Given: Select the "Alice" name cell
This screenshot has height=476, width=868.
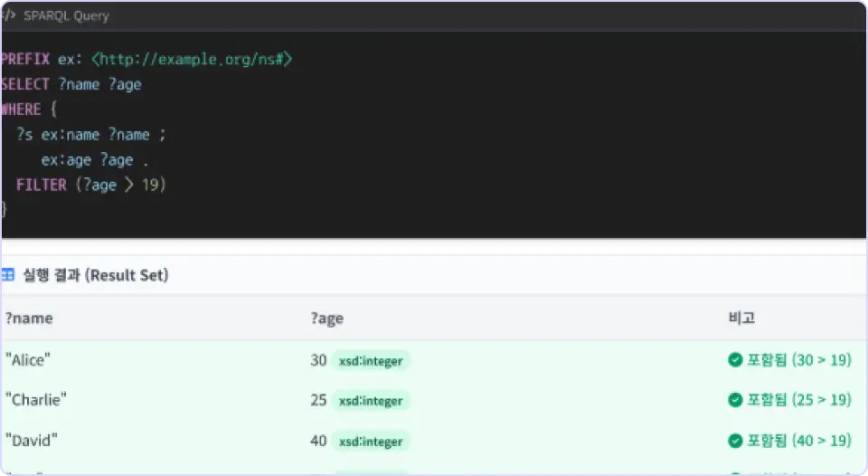Looking at the screenshot, I should pos(28,359).
